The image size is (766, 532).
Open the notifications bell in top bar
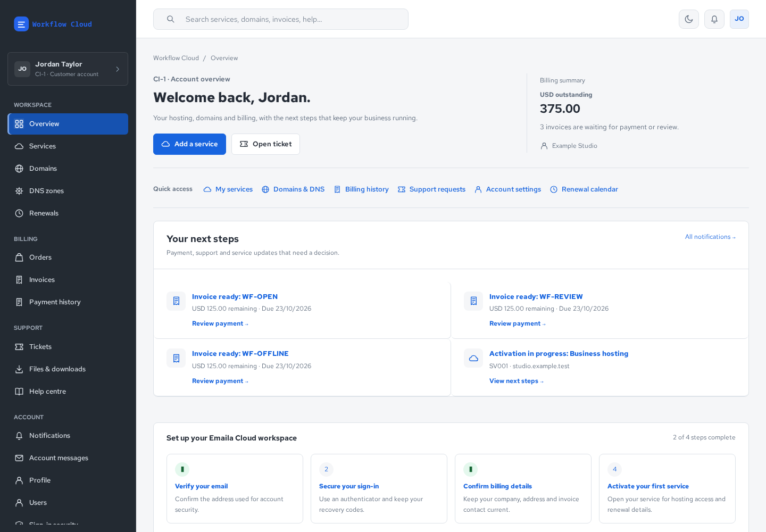click(714, 19)
